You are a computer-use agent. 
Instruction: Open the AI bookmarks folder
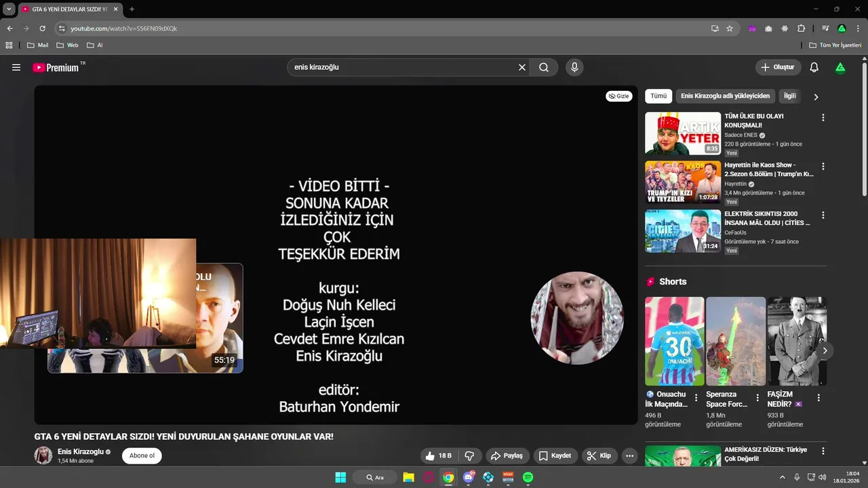(x=95, y=45)
